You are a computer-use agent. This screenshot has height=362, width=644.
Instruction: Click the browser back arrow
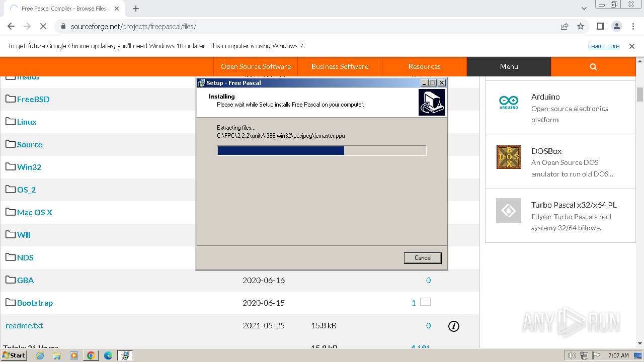tap(11, 26)
